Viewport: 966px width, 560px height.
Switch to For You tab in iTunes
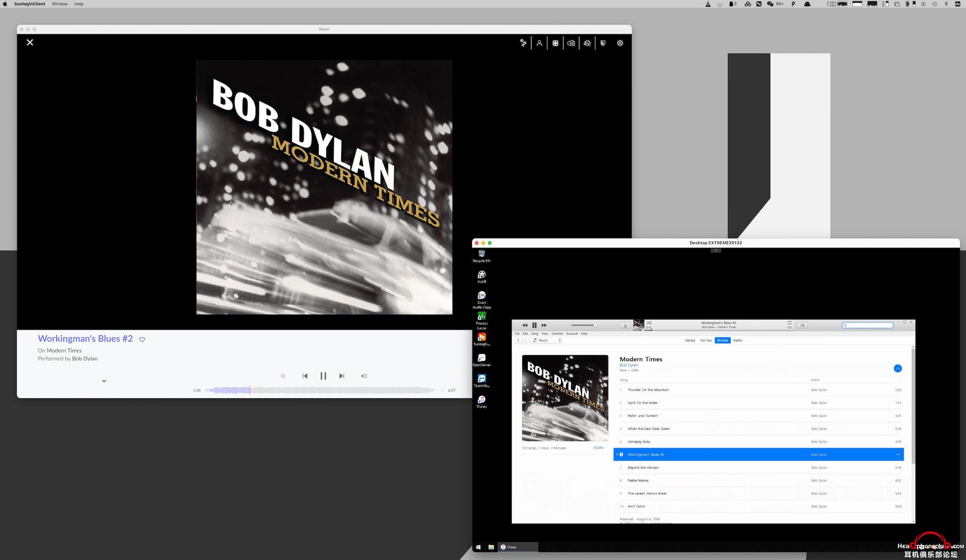pos(706,341)
